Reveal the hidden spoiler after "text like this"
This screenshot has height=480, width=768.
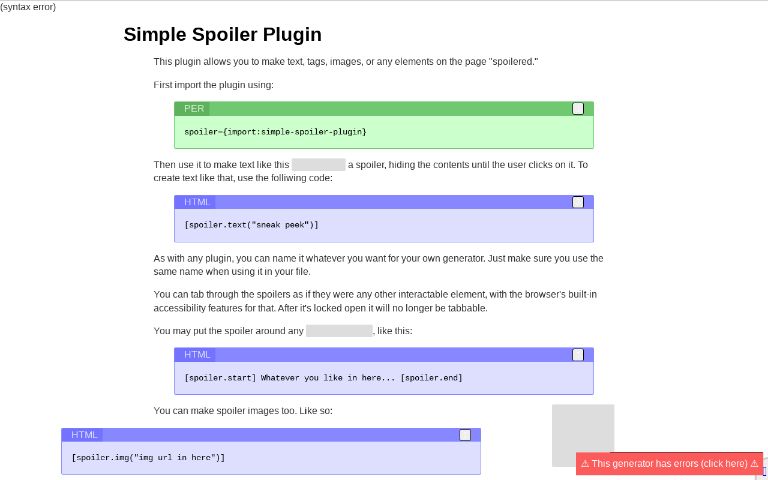[318, 165]
